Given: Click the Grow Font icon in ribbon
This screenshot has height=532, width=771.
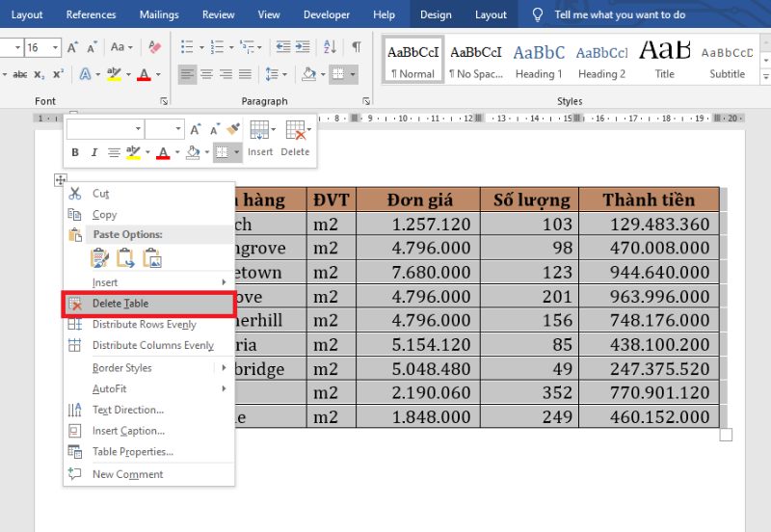Looking at the screenshot, I should [x=73, y=47].
